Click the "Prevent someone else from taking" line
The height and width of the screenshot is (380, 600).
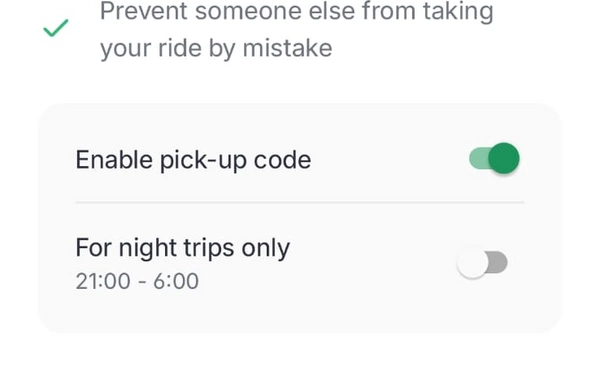297,11
